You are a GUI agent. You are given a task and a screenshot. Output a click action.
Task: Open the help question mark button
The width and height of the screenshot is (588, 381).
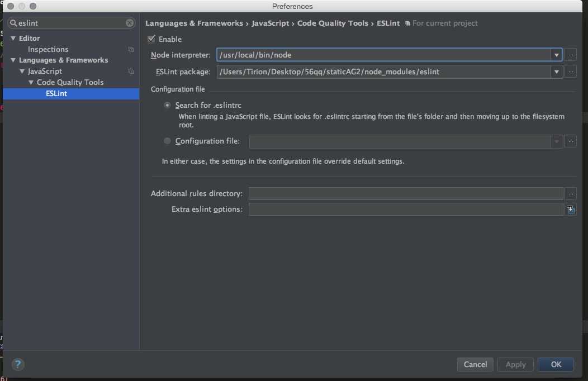point(18,364)
